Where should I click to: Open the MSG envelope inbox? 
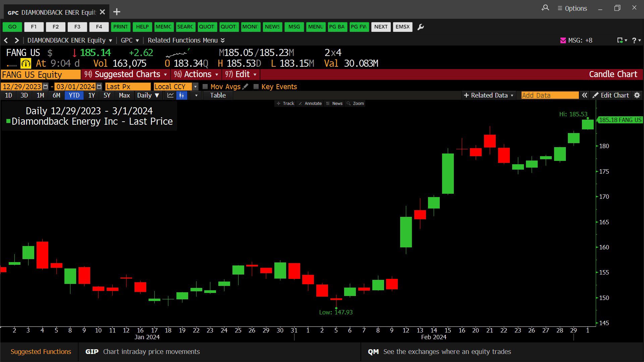[563, 41]
